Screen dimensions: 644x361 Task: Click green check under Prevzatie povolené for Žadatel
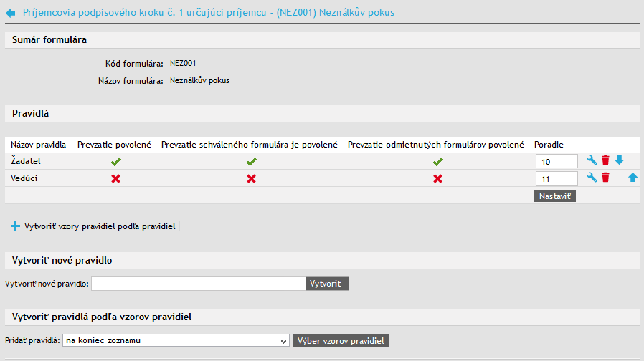click(115, 162)
